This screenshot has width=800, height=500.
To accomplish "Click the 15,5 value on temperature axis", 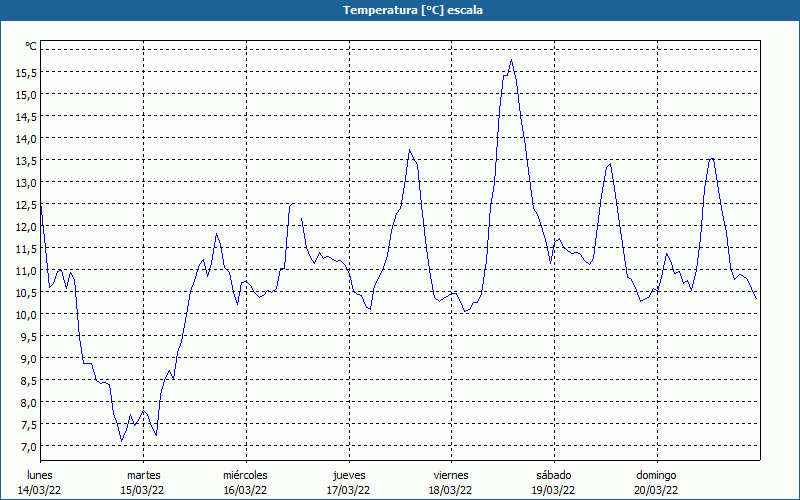I will click(26, 73).
